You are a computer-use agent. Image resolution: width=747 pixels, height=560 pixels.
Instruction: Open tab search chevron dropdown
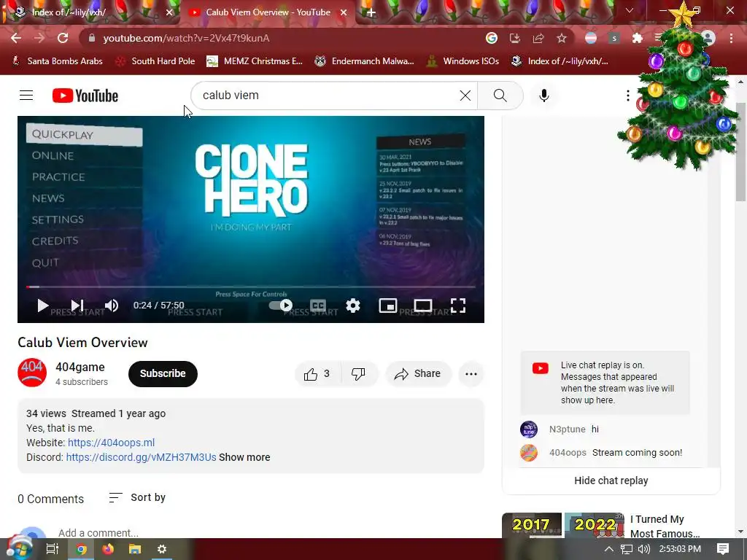click(x=630, y=10)
